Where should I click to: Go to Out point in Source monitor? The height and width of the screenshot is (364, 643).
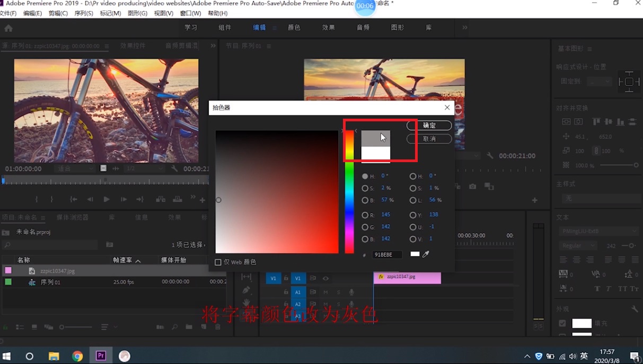(x=140, y=199)
